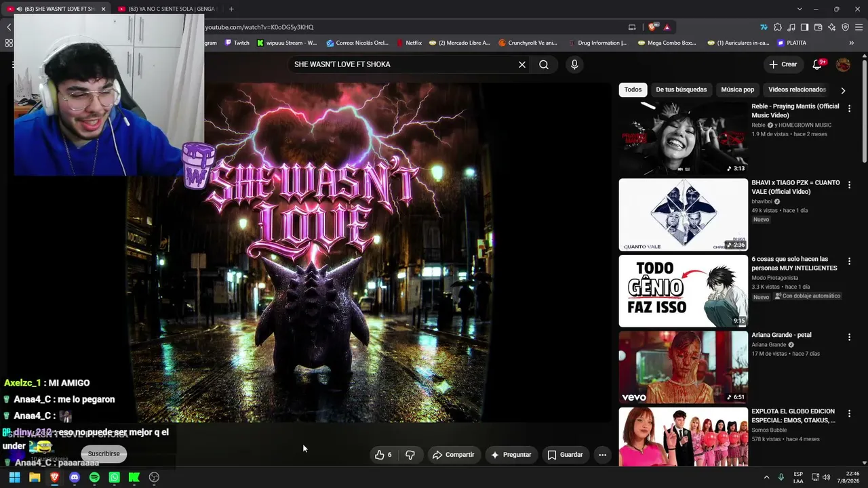
Task: Like the video with thumbs up button
Action: [x=383, y=455]
